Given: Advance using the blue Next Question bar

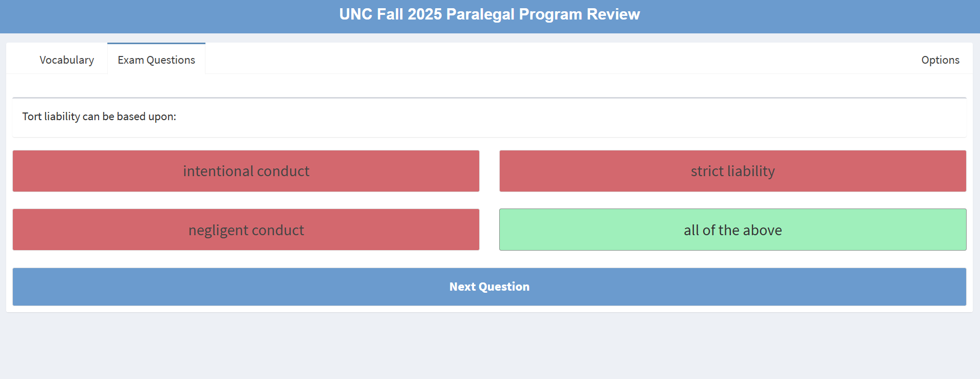Looking at the screenshot, I should click(x=489, y=287).
